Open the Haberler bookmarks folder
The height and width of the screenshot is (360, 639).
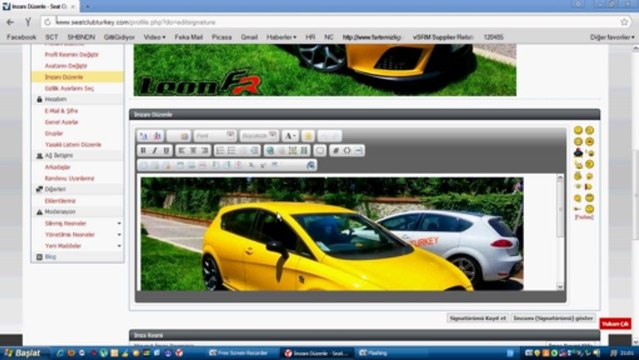click(281, 37)
